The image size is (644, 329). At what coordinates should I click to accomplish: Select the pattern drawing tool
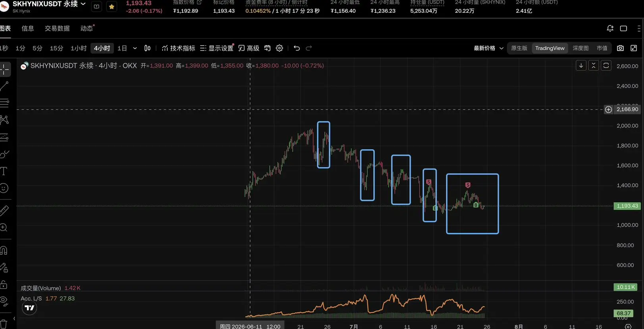(x=4, y=120)
